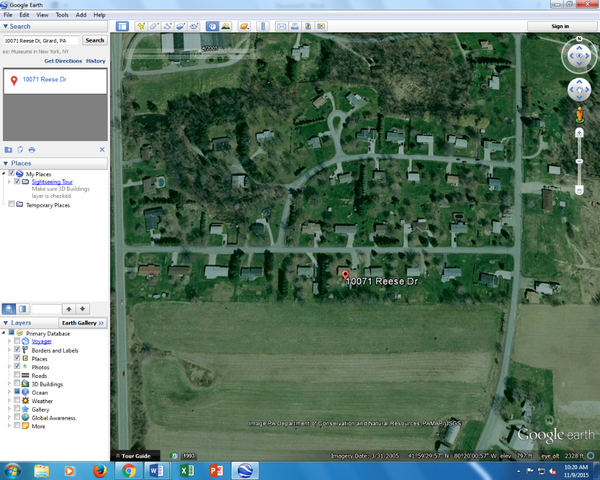
Task: Record a tour from the toolbar
Action: click(x=194, y=26)
